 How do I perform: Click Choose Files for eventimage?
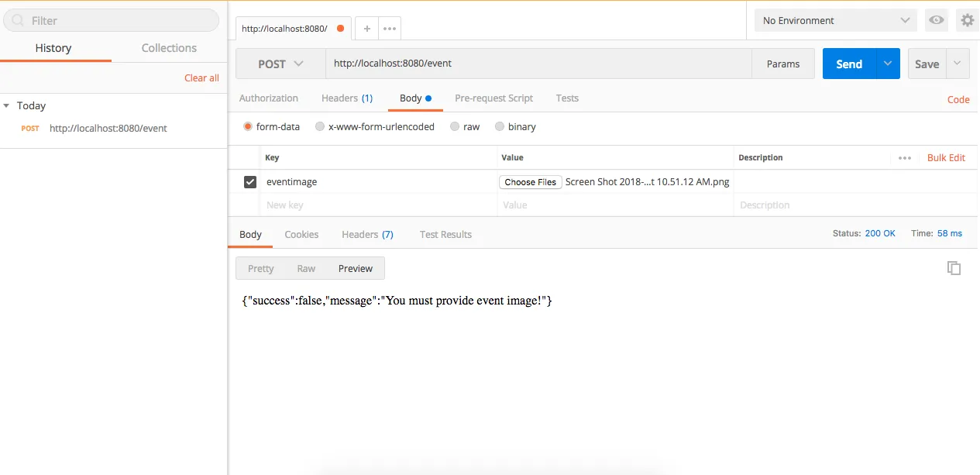[531, 182]
